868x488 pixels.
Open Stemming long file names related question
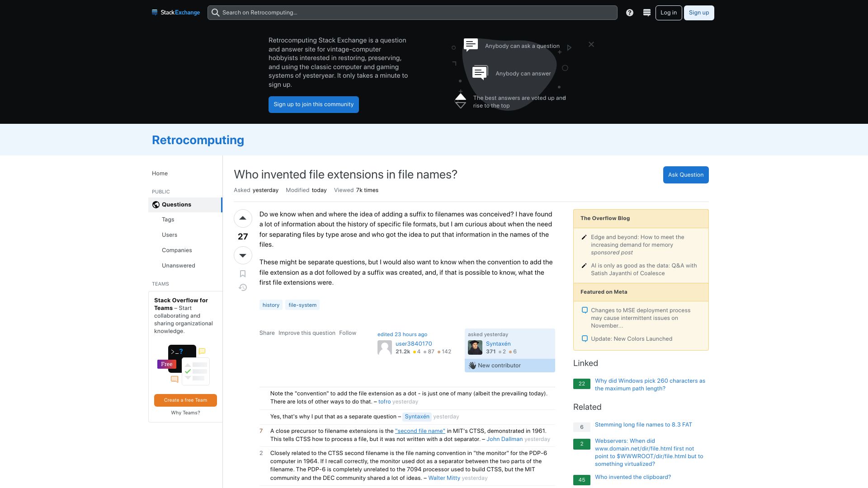click(x=643, y=425)
